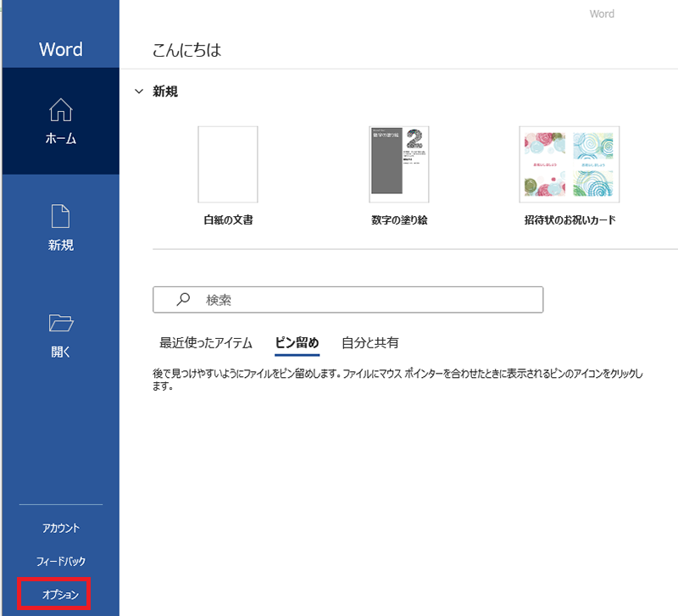Image resolution: width=678 pixels, height=616 pixels.
Task: Choose the 数字の塗り絵 template thumbnail
Action: (399, 164)
